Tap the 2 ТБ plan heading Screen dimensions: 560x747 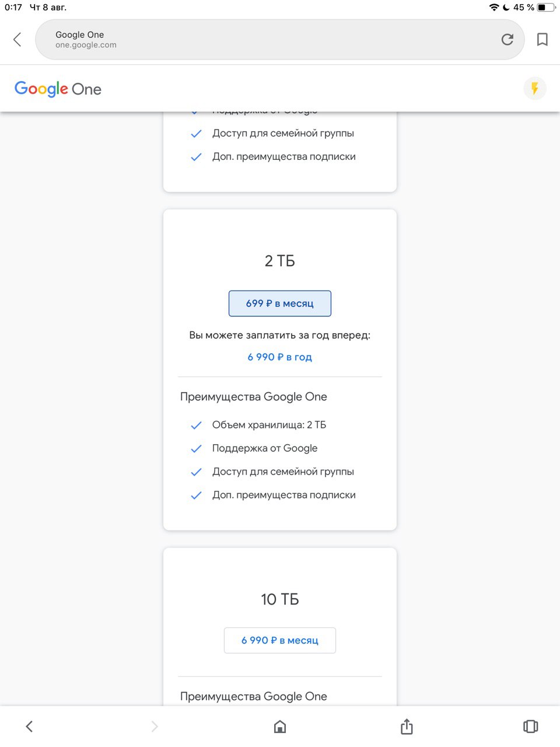click(x=280, y=261)
